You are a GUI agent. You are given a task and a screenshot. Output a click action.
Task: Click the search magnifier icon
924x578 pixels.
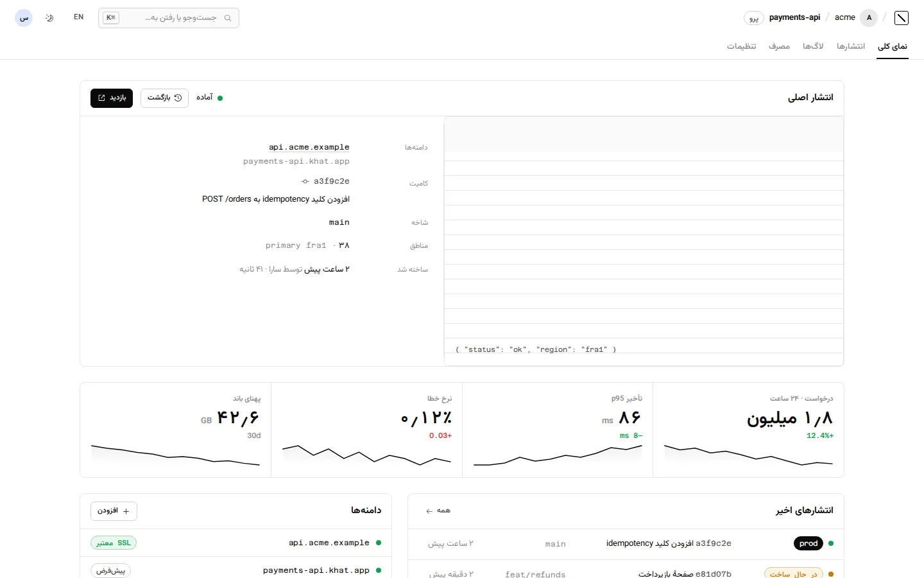click(x=228, y=18)
